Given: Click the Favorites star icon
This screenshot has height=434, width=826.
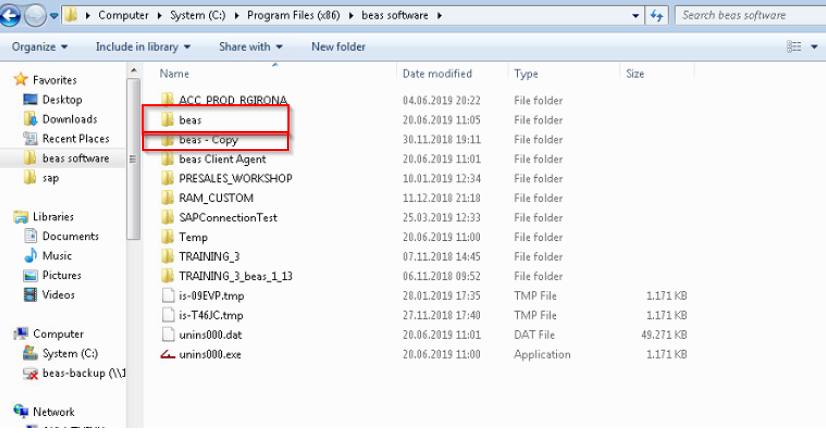Looking at the screenshot, I should tap(21, 80).
